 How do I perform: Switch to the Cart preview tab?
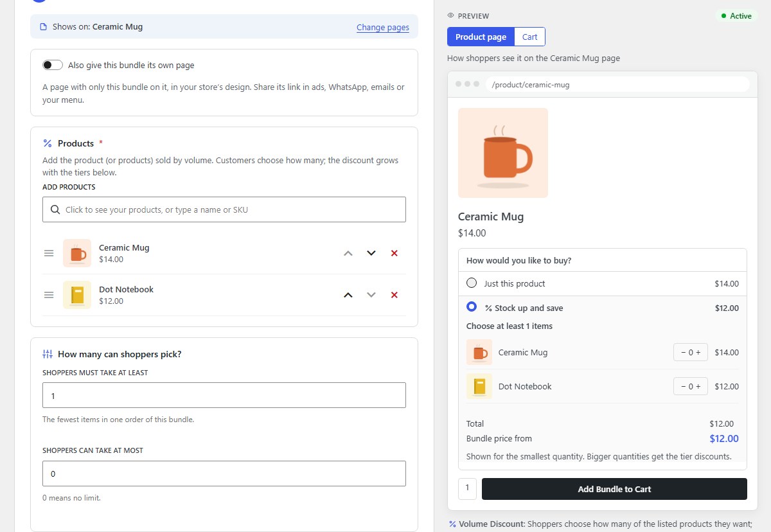pyautogui.click(x=530, y=37)
